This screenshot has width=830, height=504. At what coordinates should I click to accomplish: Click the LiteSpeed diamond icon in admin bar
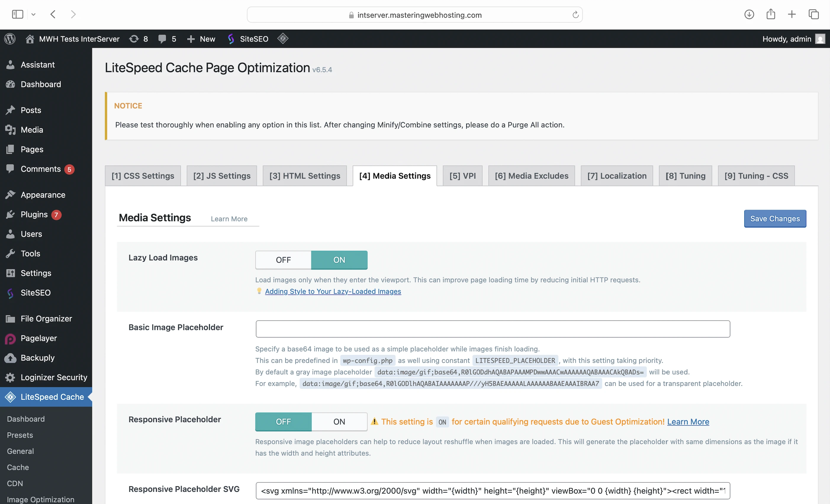coord(283,38)
